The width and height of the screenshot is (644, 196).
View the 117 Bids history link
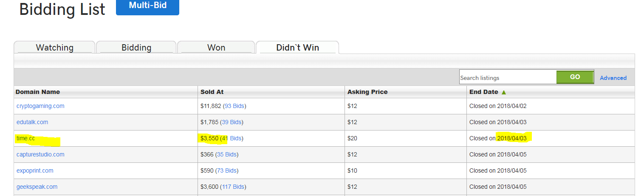click(233, 187)
